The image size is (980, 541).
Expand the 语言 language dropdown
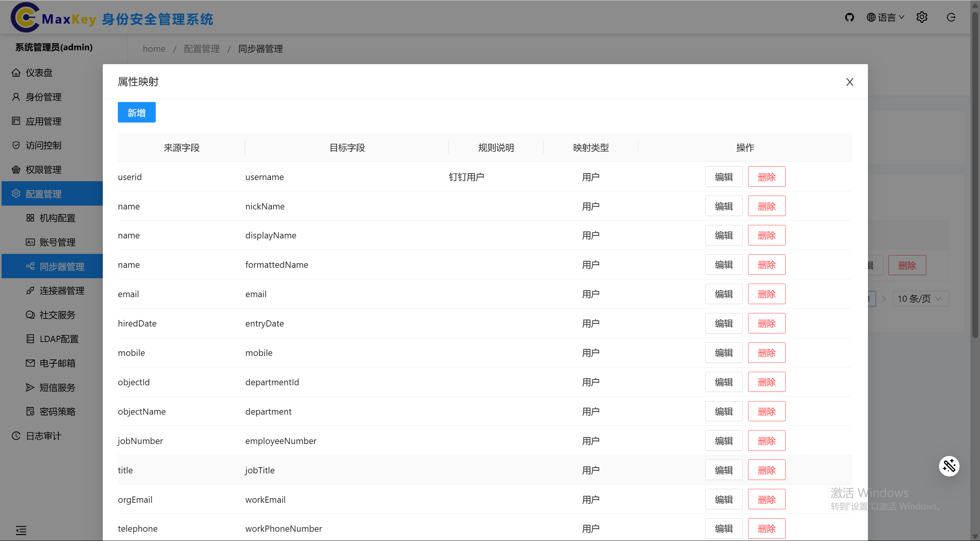coord(885,17)
